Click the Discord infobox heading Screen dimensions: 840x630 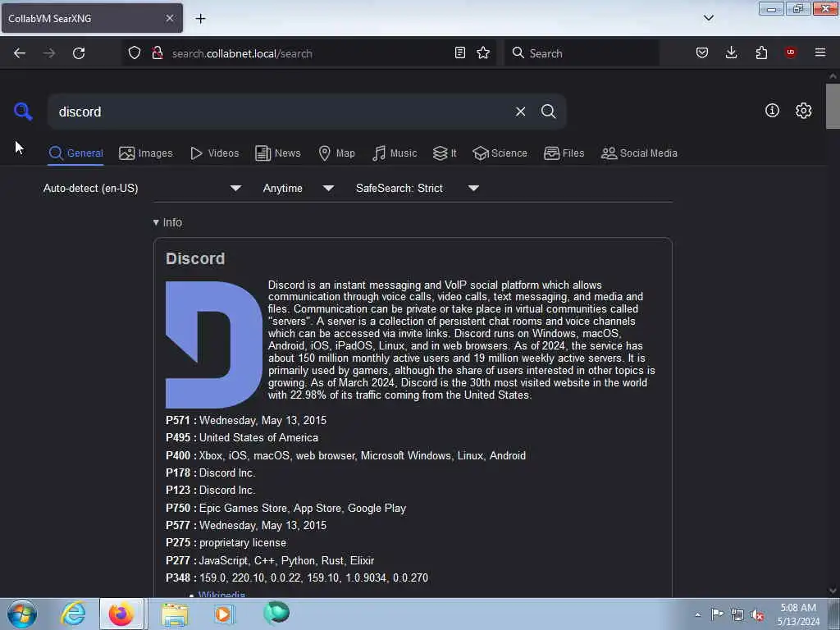coord(195,258)
